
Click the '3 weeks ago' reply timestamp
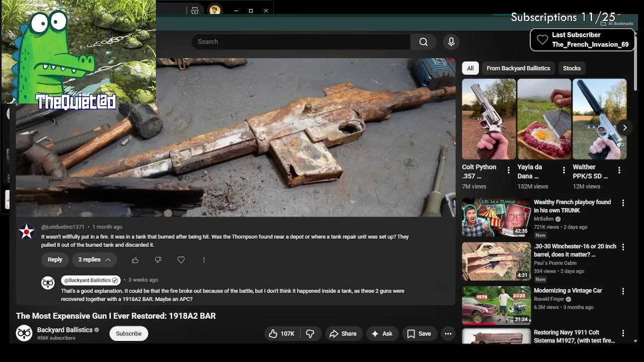click(x=143, y=280)
